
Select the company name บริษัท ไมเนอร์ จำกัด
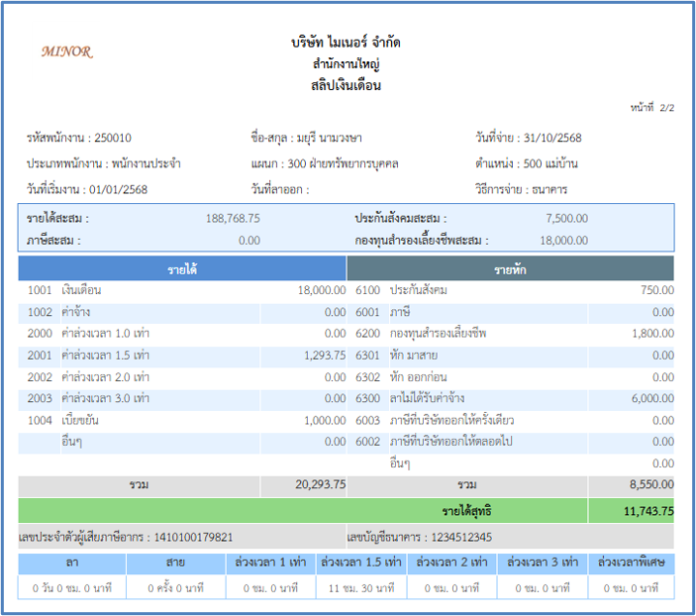[346, 43]
